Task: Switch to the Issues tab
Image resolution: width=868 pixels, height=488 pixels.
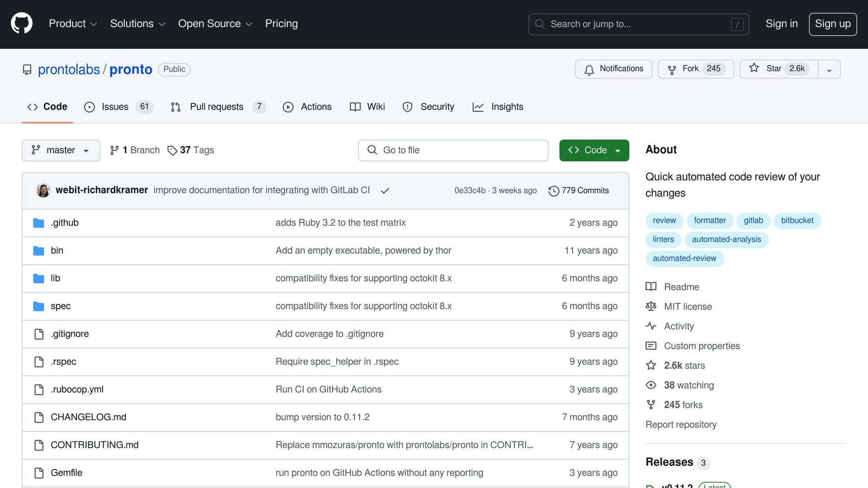Action: 115,107
